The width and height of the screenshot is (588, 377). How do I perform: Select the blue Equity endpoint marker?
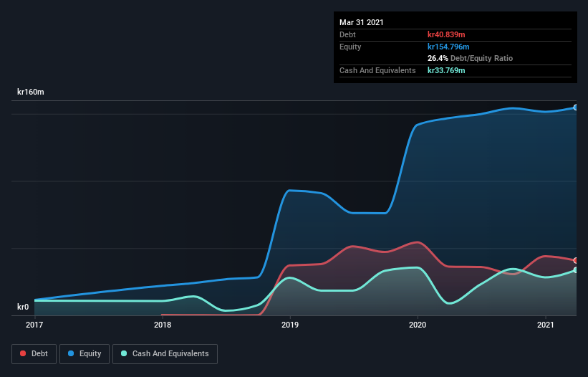coord(576,108)
